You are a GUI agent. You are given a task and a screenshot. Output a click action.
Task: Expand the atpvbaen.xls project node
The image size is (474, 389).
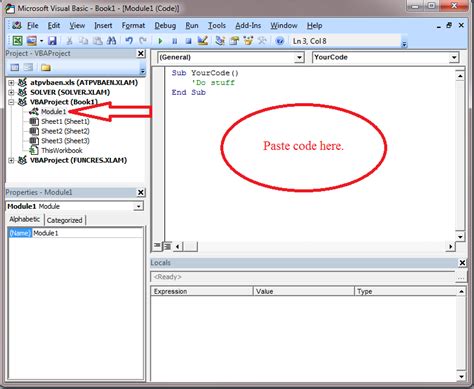click(11, 82)
